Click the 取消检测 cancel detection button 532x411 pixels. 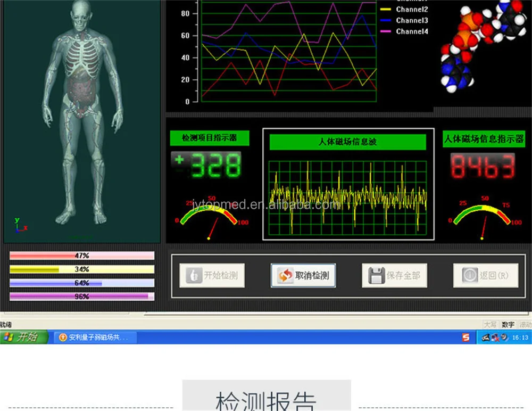point(303,275)
